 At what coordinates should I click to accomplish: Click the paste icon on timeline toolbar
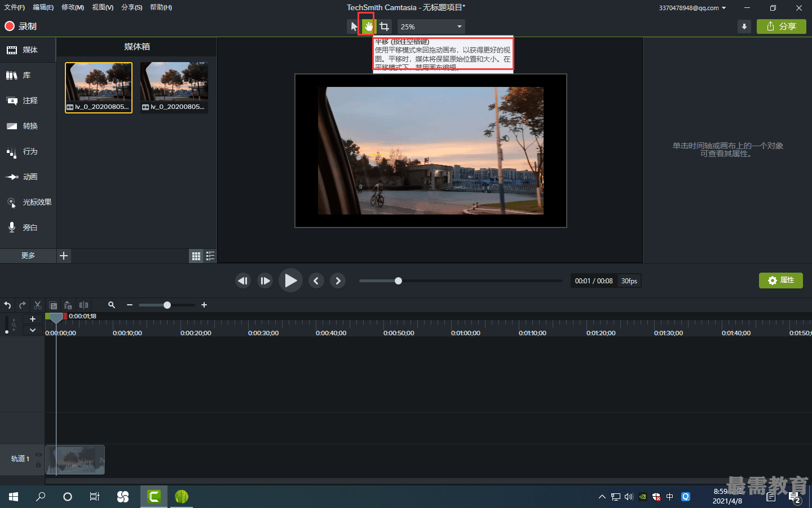(68, 305)
